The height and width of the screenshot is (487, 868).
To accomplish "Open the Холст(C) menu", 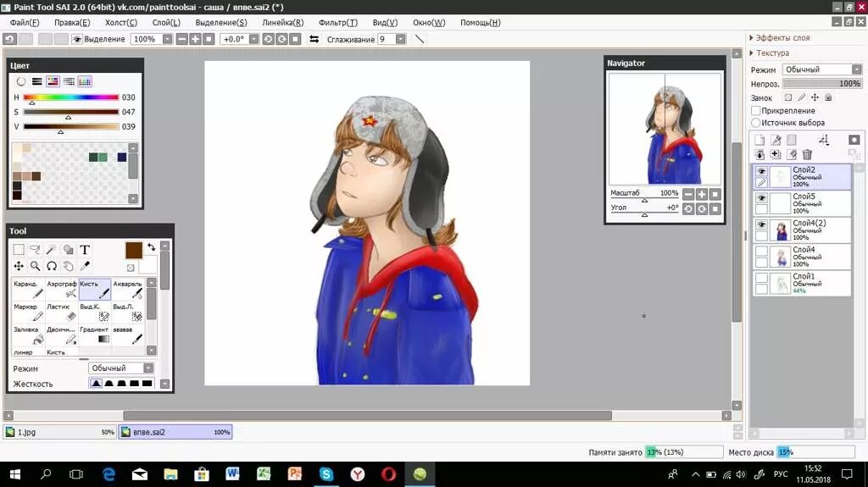I will [x=120, y=23].
